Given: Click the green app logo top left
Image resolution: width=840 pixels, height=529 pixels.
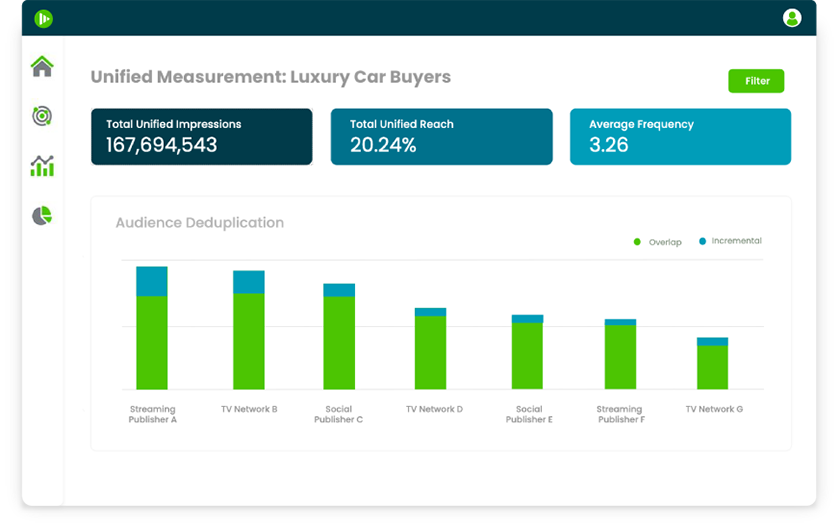Looking at the screenshot, I should pos(43,18).
